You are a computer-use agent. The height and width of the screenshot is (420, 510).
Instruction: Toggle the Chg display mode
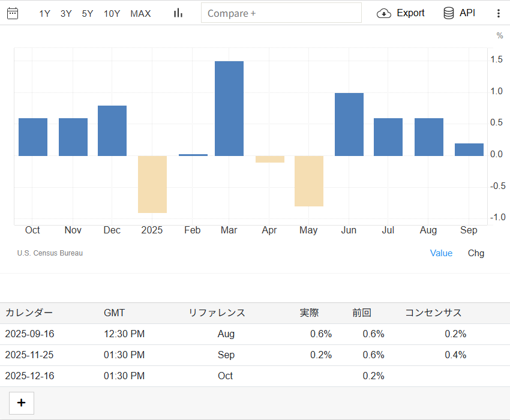(476, 253)
